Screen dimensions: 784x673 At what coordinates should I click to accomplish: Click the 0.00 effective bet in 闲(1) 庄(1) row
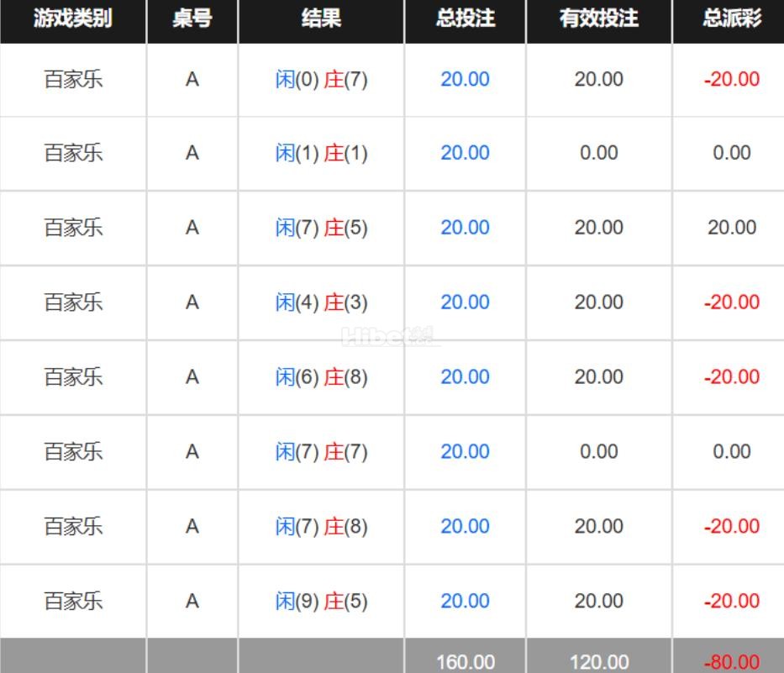point(599,153)
